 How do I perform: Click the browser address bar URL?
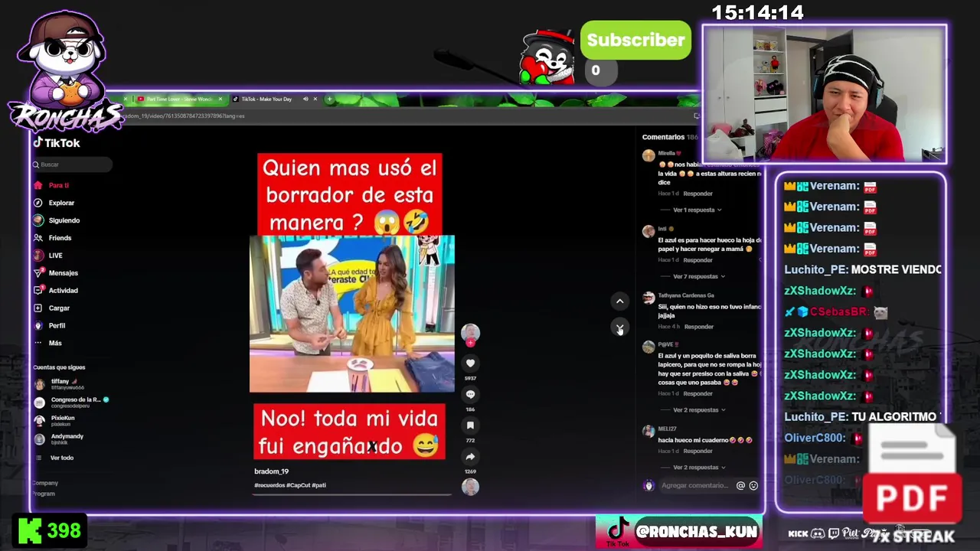(x=184, y=116)
